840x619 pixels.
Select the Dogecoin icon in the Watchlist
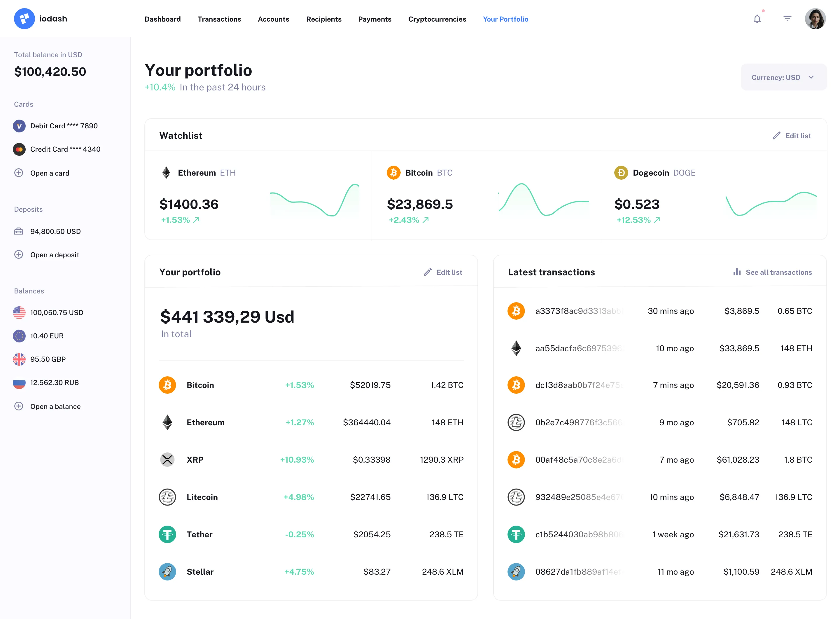[621, 172]
